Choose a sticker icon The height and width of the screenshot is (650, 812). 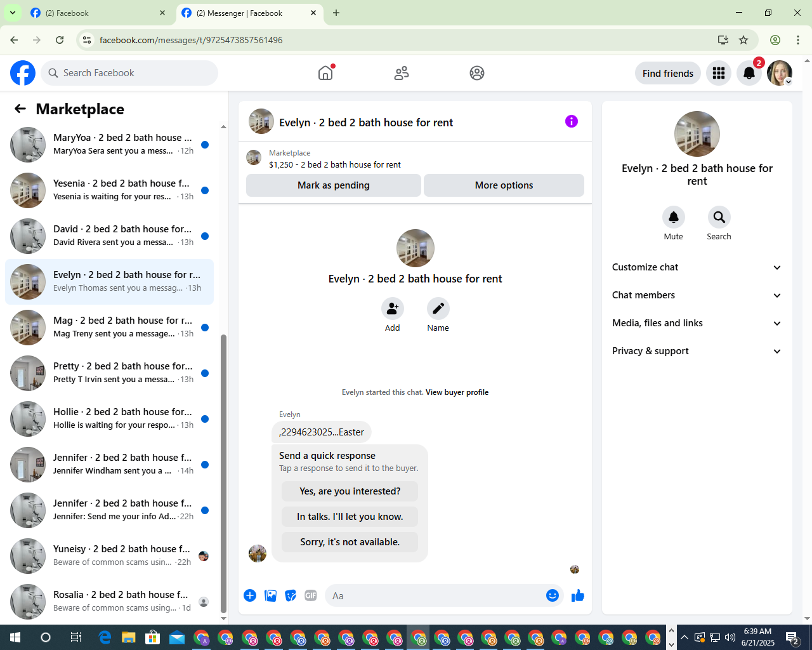291,595
